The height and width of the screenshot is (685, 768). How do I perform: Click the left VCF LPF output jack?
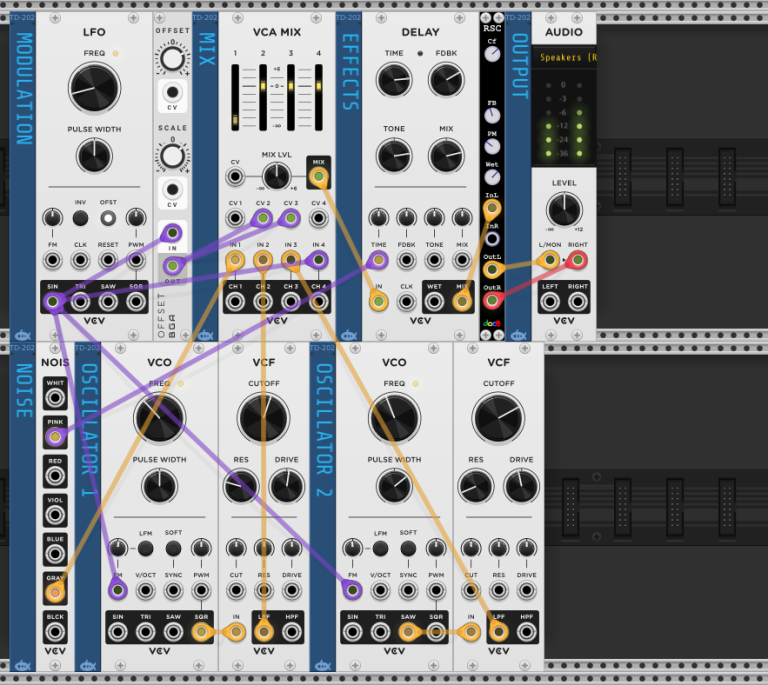click(264, 632)
